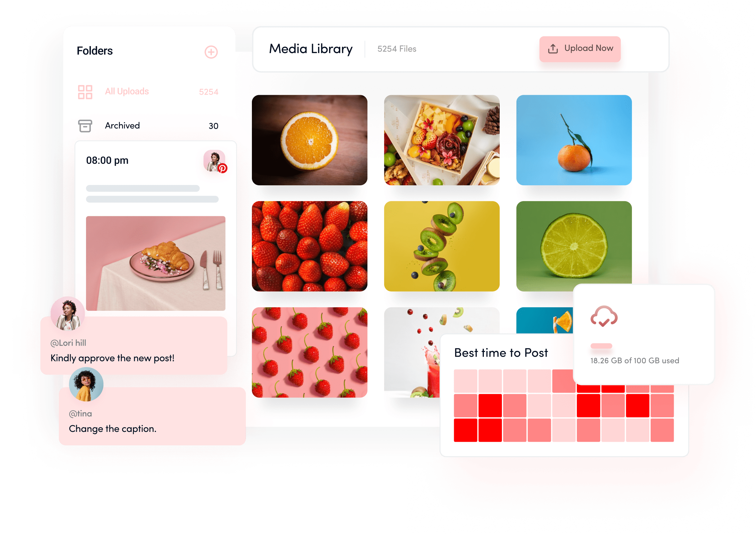Expand the Folders sidebar section
Image resolution: width=756 pixels, height=534 pixels.
point(210,52)
